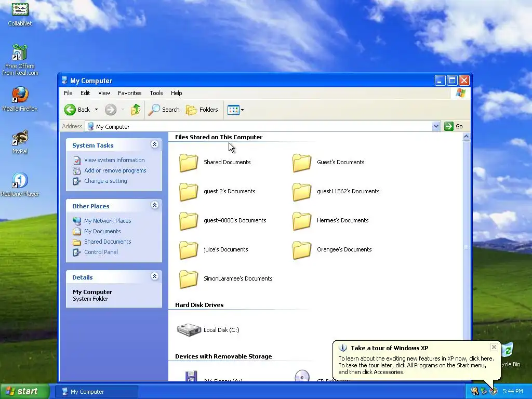Click the Go button beside address bar
This screenshot has height=399, width=532.
pos(454,127)
